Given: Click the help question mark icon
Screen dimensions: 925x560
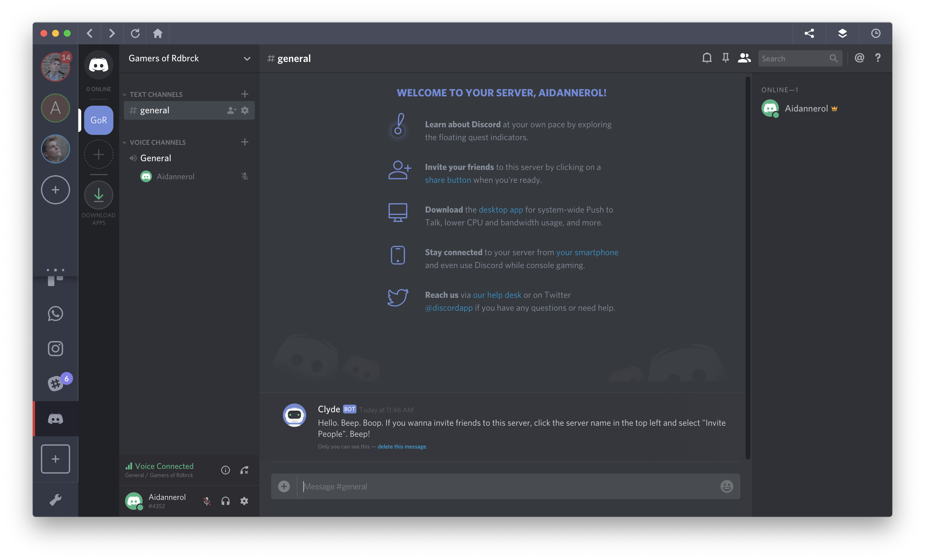Looking at the screenshot, I should coord(878,58).
